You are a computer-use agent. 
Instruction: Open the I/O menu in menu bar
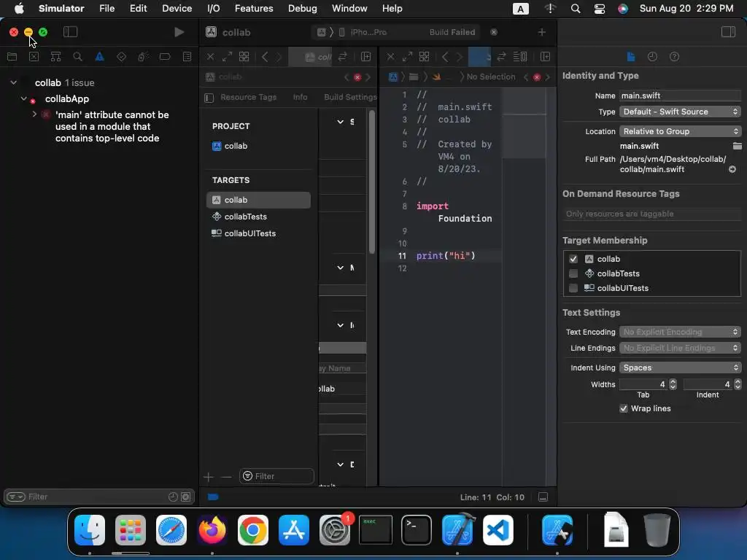pyautogui.click(x=214, y=8)
